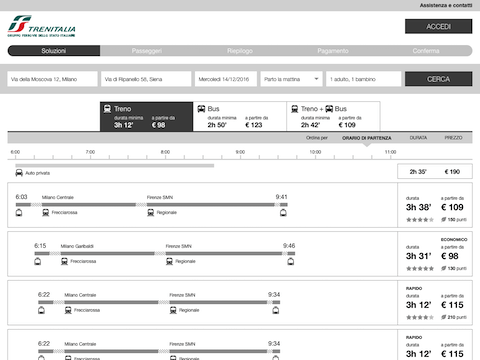Click 130 punti icon
The width and height of the screenshot is (480, 360).
click(444, 268)
